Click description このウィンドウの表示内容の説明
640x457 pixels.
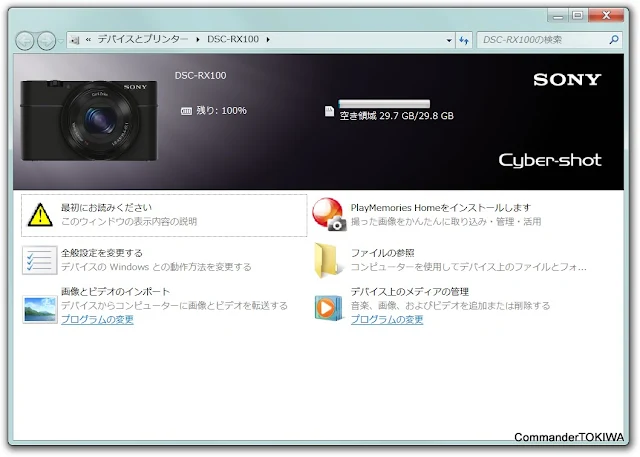(x=129, y=222)
